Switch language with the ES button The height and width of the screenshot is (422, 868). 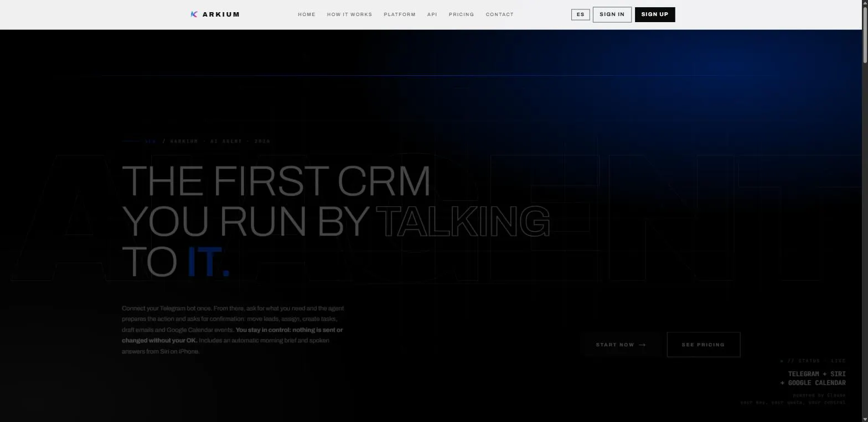click(580, 14)
